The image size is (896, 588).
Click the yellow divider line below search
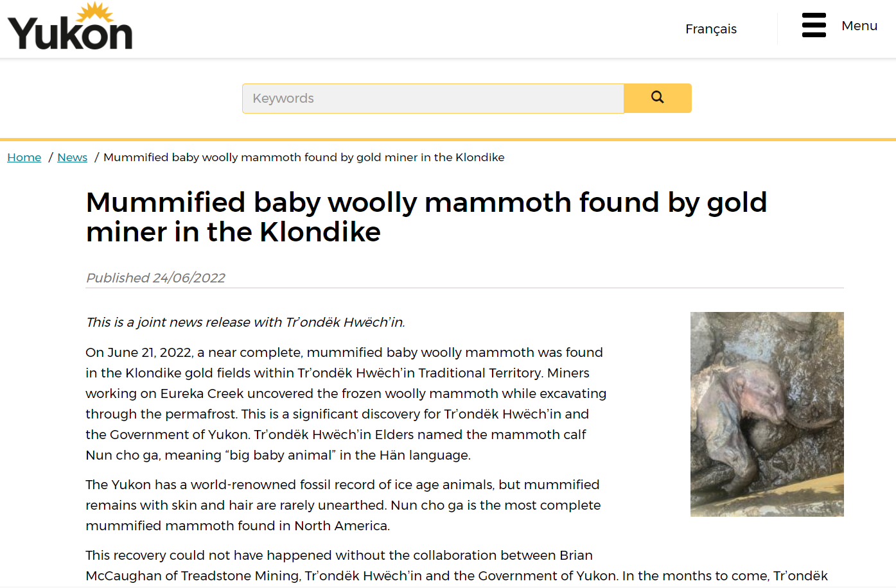tap(448, 139)
